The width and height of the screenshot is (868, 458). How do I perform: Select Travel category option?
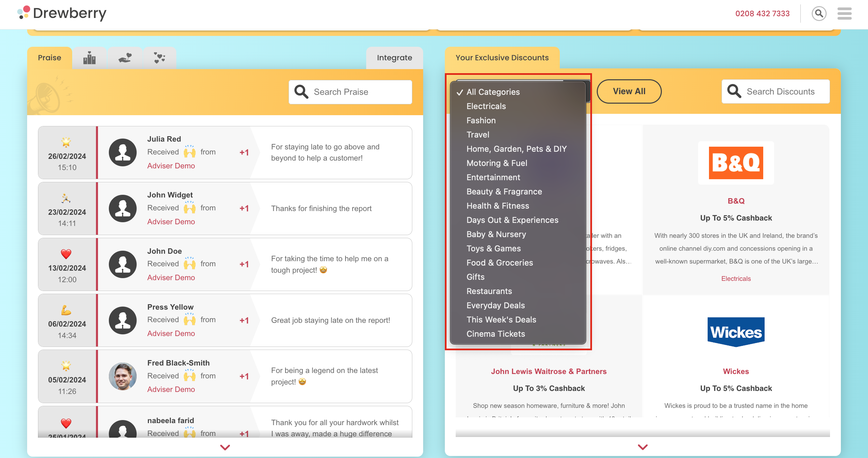[x=518, y=135]
